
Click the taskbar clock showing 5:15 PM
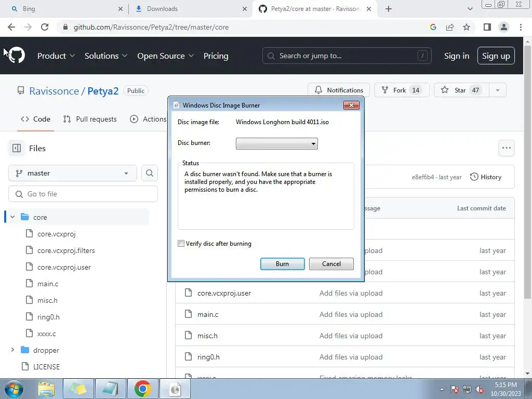click(506, 389)
